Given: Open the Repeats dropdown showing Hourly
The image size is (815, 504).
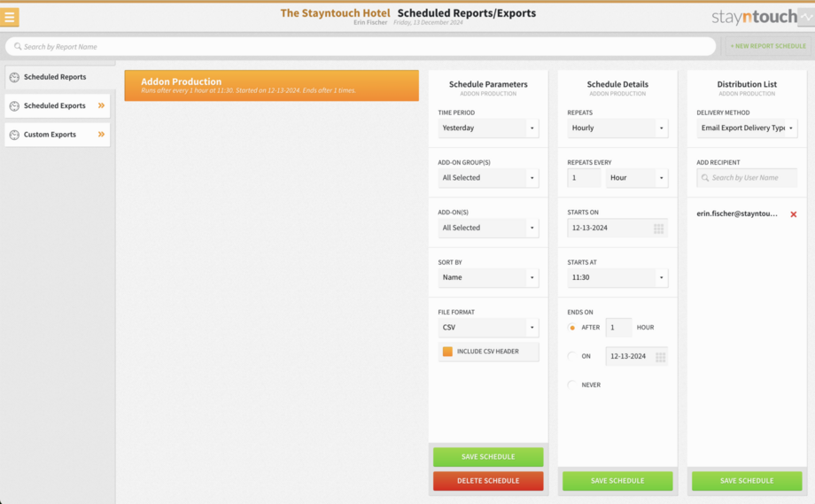Looking at the screenshot, I should tap(617, 128).
